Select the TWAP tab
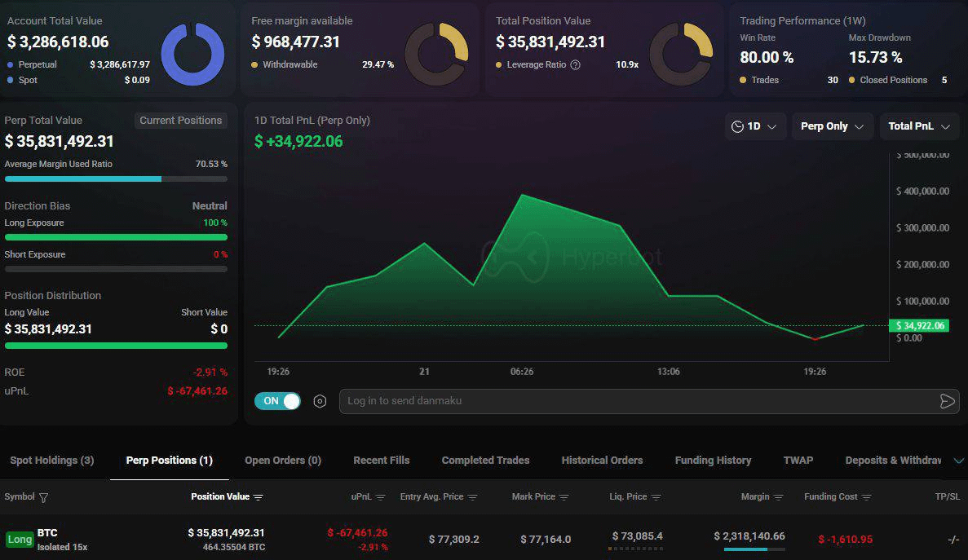968x560 pixels. pyautogui.click(x=798, y=460)
